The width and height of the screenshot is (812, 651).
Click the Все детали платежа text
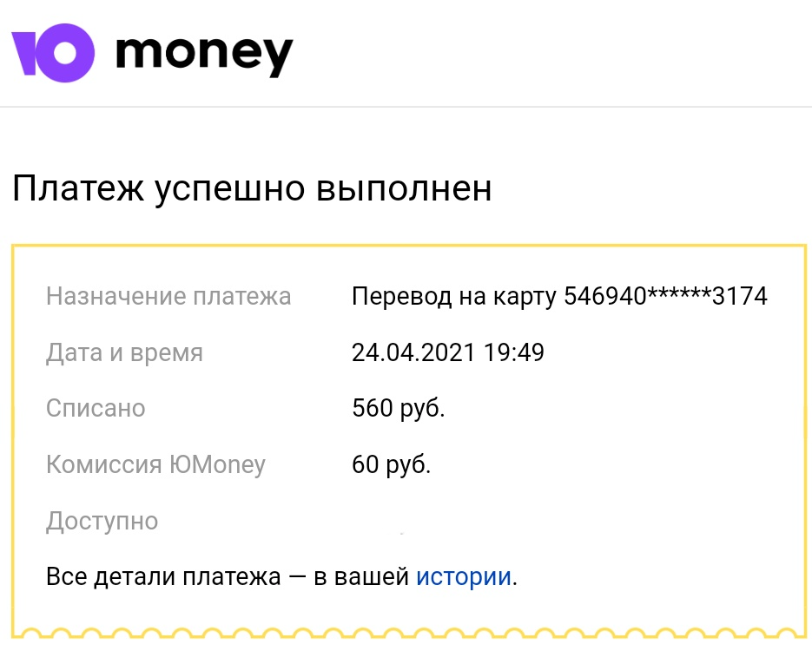click(x=163, y=576)
